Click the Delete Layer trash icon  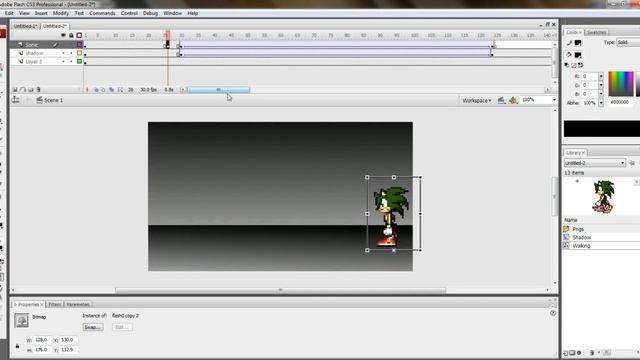click(38, 90)
